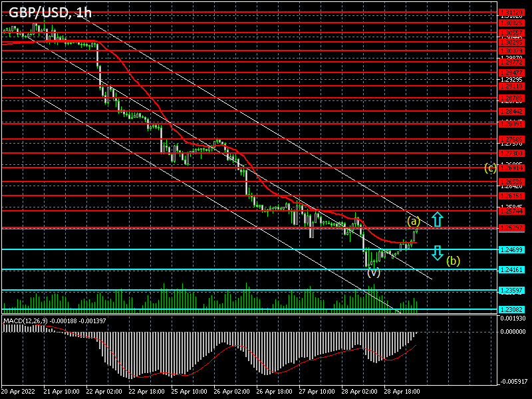This screenshot has height=399, width=532.
Task: Select the upward-pointing cyan arrow object
Action: (438, 219)
